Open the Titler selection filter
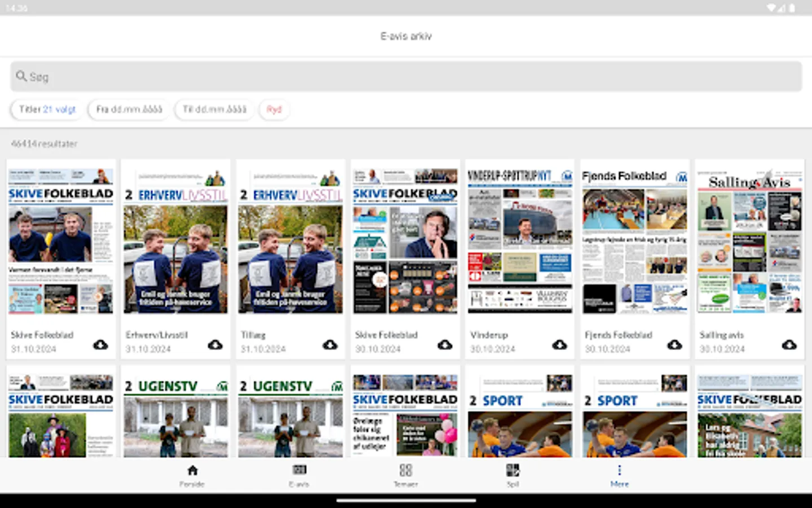The height and width of the screenshot is (508, 812). click(47, 110)
